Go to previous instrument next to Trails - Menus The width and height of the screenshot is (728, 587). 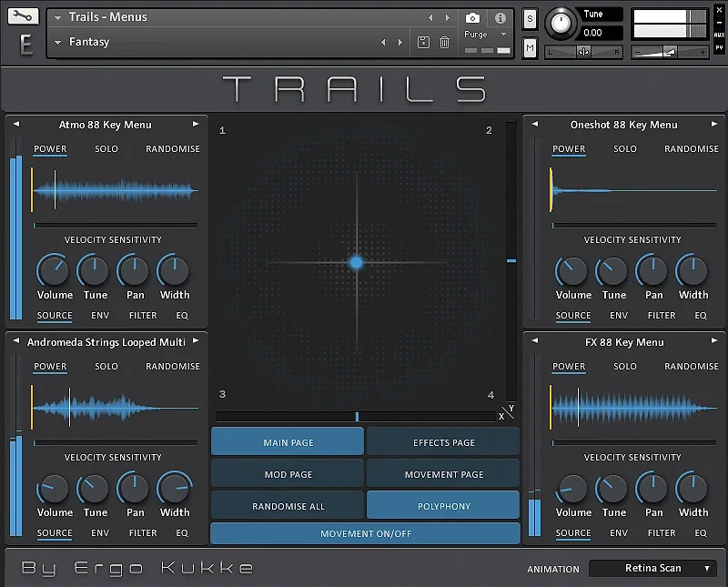coord(430,17)
